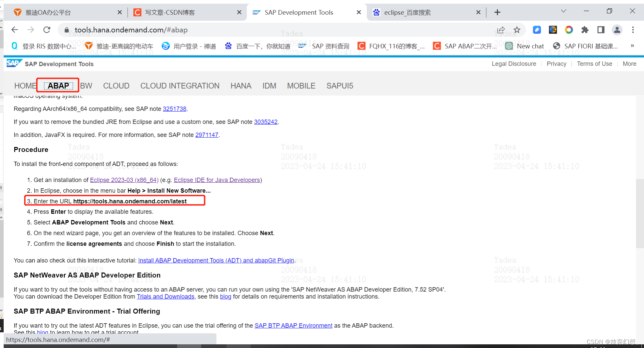Open the 用户登录 - 禅道 bookmark

pos(189,46)
